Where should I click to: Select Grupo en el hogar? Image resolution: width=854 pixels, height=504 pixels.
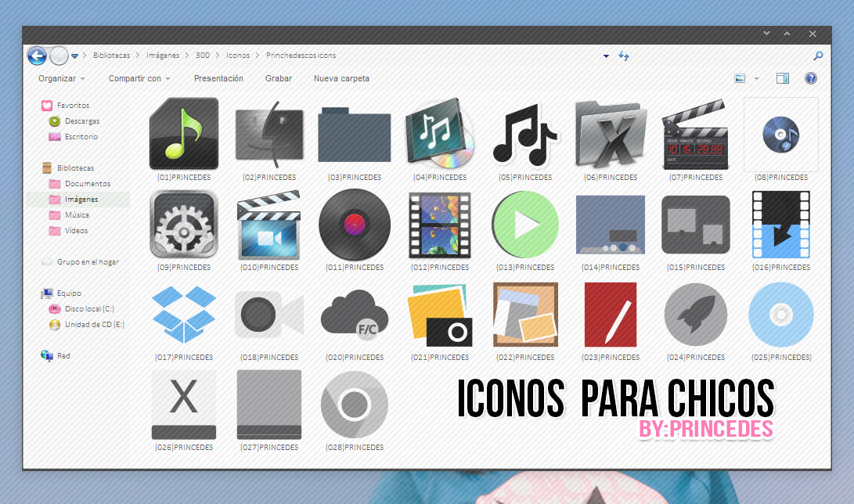(88, 262)
